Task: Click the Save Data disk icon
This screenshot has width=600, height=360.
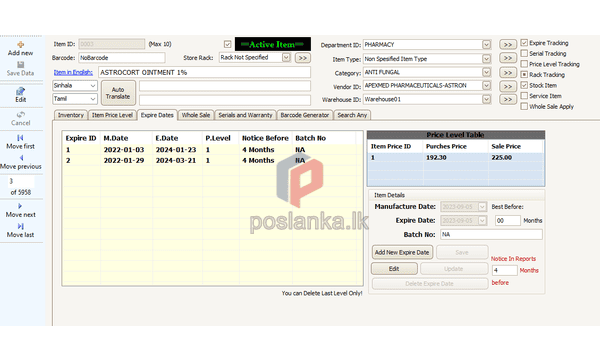Action: pos(21,65)
